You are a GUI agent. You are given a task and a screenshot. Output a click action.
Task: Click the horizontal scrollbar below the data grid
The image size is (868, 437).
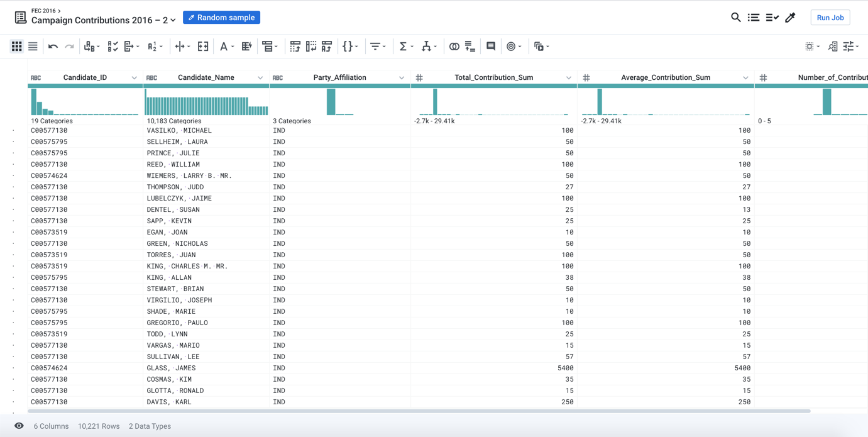coord(419,411)
